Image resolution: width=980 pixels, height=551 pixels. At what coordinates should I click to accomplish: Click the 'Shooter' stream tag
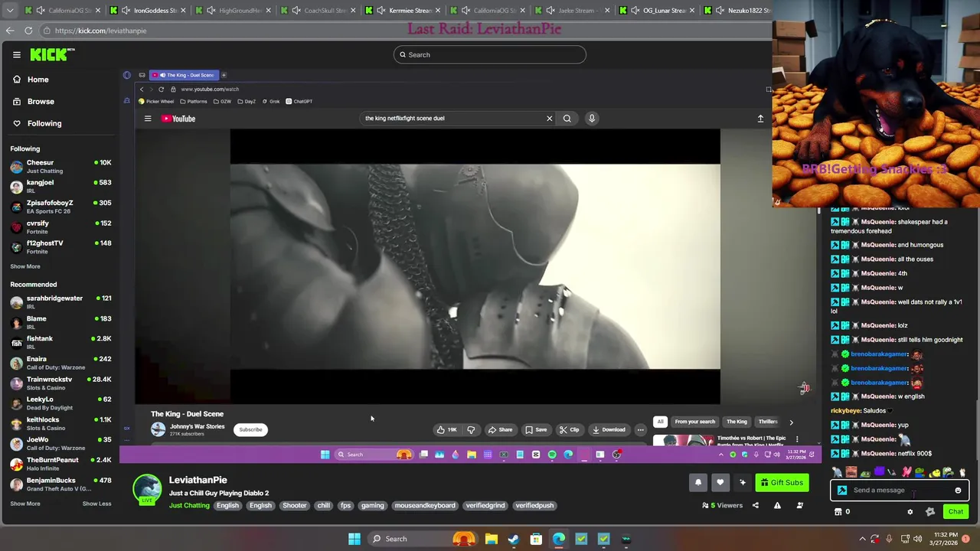(x=294, y=505)
